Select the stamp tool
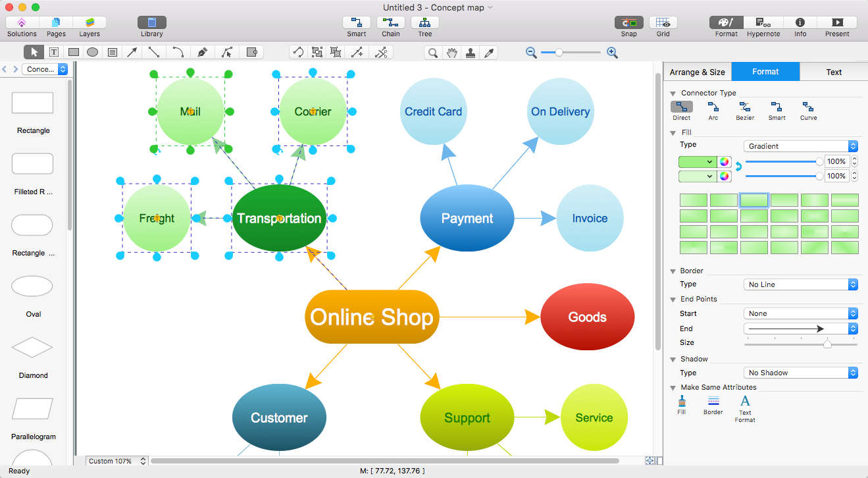 pyautogui.click(x=470, y=53)
